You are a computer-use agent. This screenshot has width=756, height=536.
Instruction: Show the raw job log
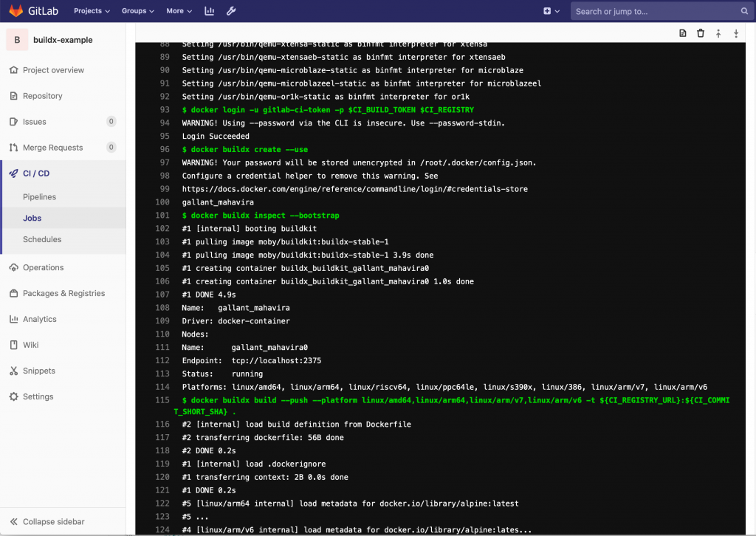click(681, 32)
